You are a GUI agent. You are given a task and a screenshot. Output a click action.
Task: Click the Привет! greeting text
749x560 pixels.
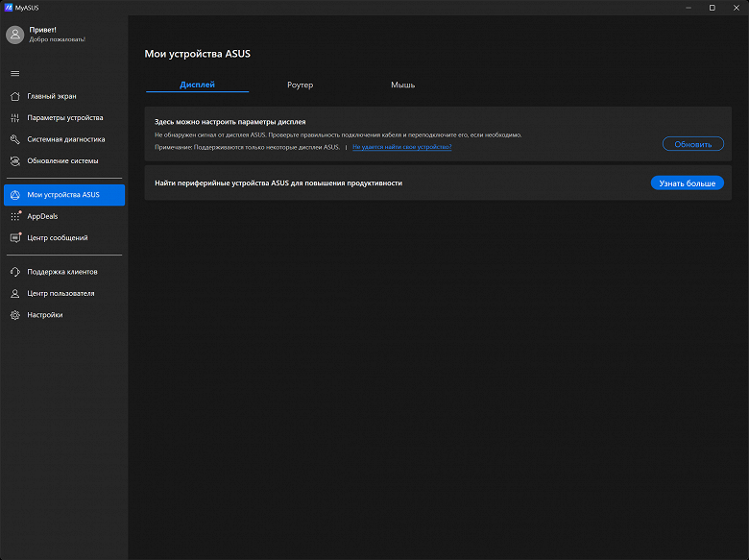point(43,30)
